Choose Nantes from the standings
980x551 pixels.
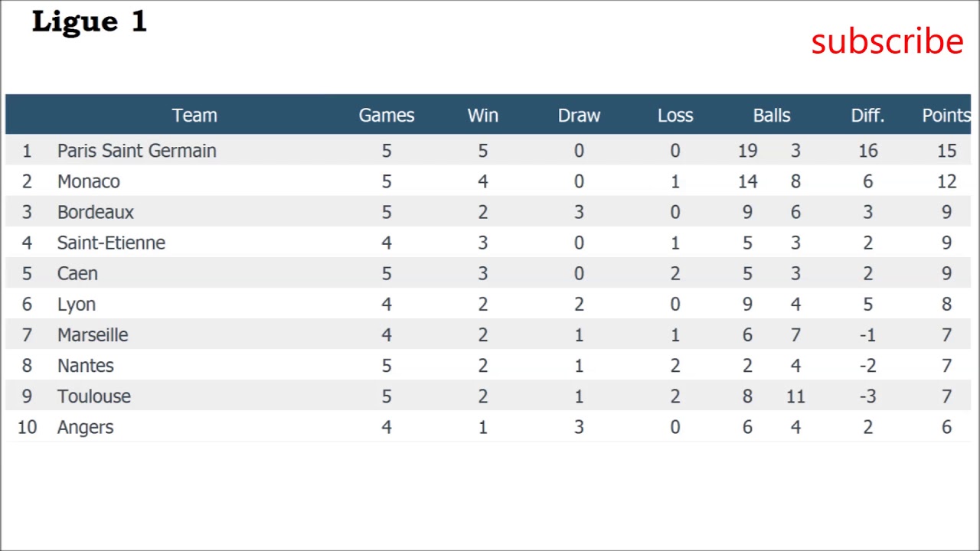tap(86, 366)
